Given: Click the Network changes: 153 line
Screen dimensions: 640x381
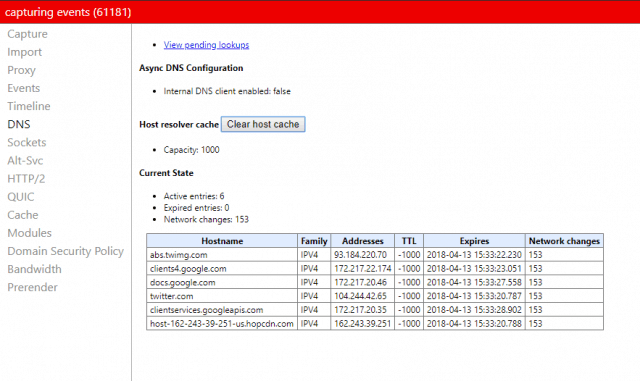Looking at the screenshot, I should (206, 219).
